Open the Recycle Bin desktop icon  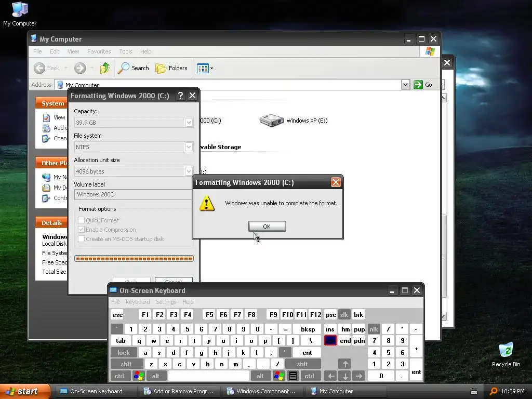click(x=506, y=354)
